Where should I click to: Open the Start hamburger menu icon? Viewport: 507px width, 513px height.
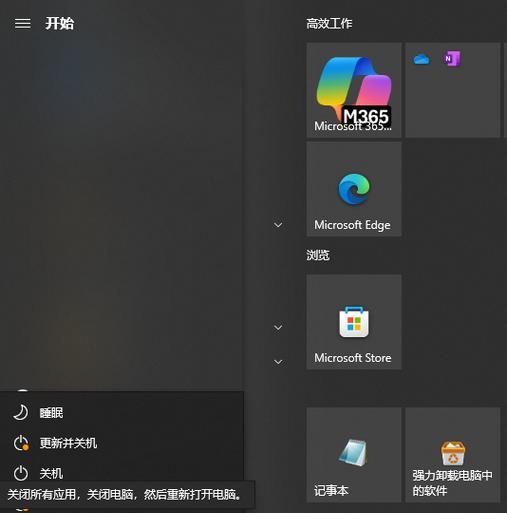(23, 24)
